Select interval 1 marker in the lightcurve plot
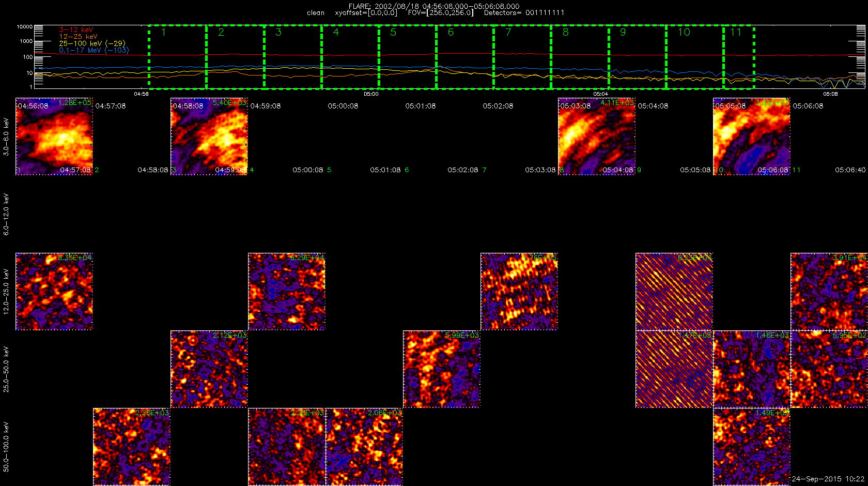This screenshot has width=868, height=486. (x=164, y=33)
